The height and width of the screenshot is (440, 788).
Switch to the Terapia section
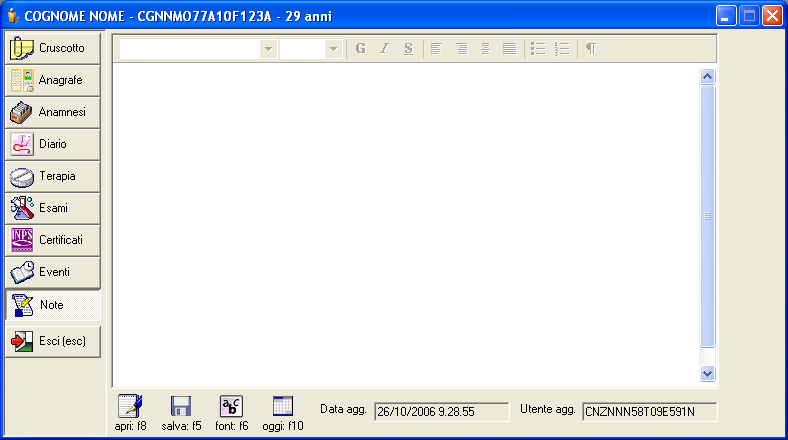pos(53,176)
